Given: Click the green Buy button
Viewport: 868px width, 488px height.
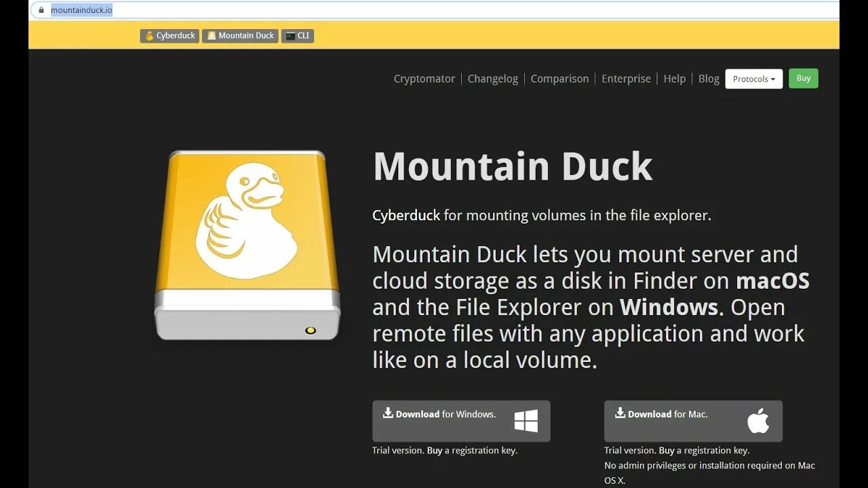Looking at the screenshot, I should click(803, 78).
